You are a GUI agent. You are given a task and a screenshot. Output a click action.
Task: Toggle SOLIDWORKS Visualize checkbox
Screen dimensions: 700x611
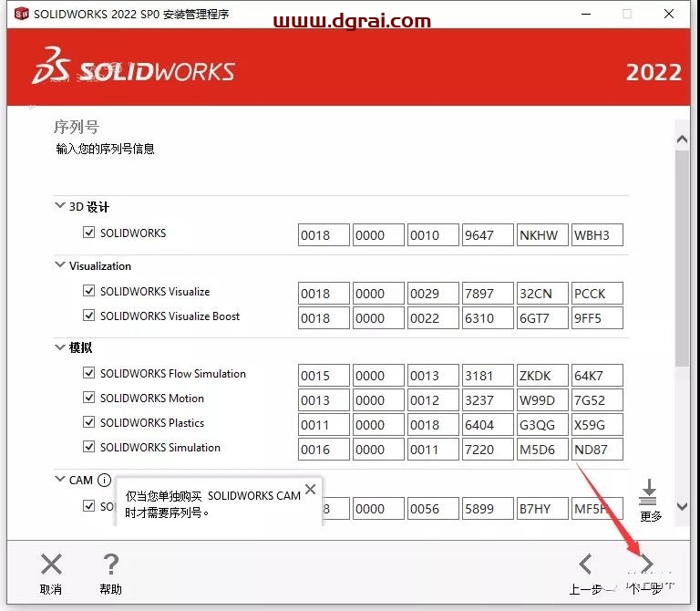(x=88, y=291)
